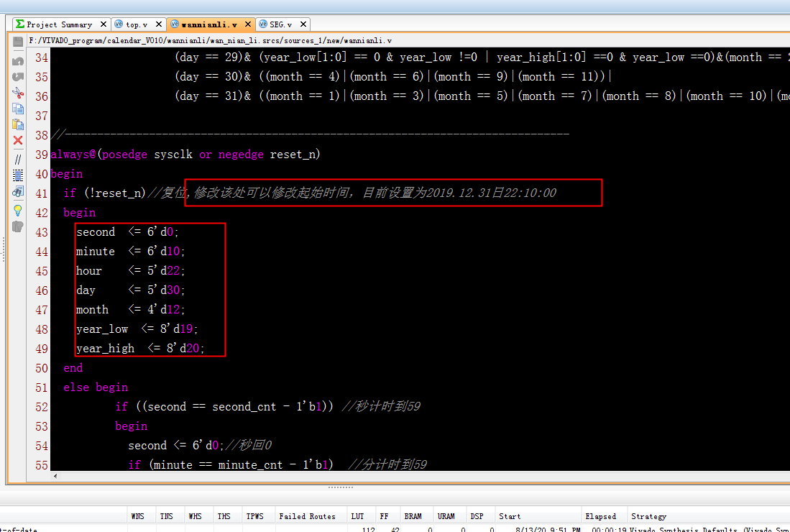Image resolution: width=790 pixels, height=532 pixels.
Task: Click the '(day == 30)&' condition line
Action: [x=393, y=77]
